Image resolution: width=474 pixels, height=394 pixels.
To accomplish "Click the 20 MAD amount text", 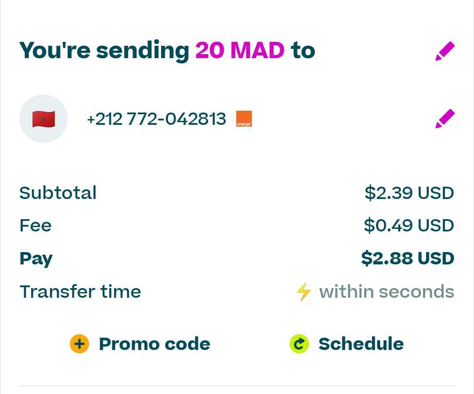I will point(240,50).
